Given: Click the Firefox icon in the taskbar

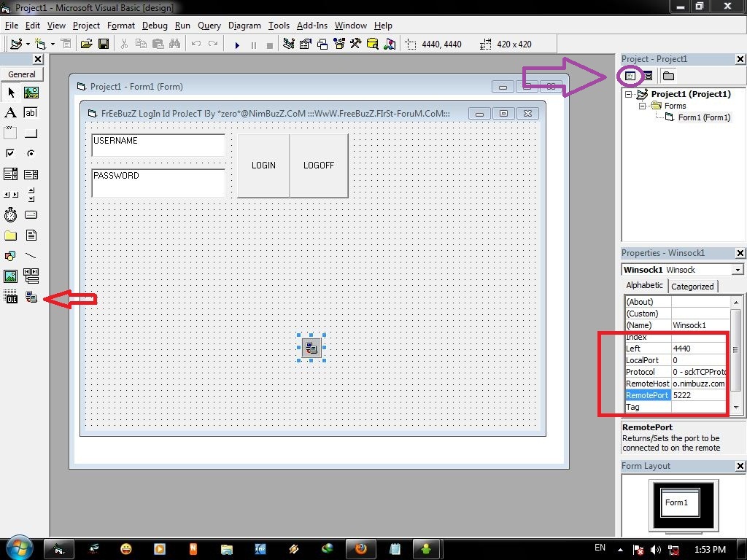Looking at the screenshot, I should pos(360,549).
